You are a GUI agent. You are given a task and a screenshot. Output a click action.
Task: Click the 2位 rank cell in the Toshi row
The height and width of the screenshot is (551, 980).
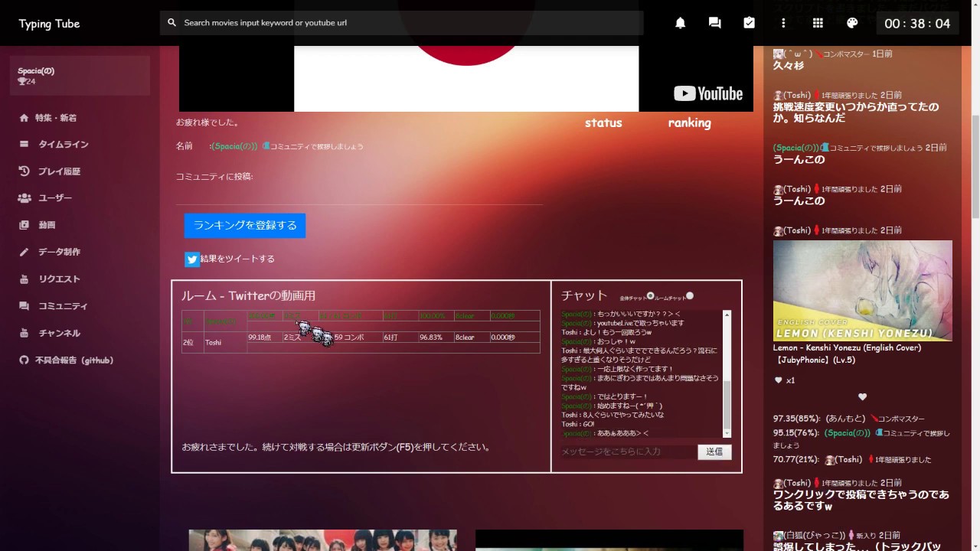(192, 342)
